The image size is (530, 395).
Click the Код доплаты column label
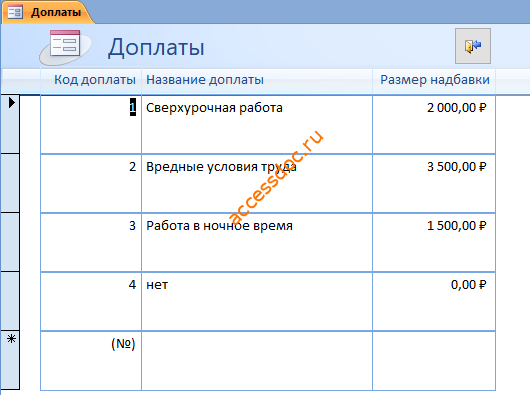coord(95,80)
